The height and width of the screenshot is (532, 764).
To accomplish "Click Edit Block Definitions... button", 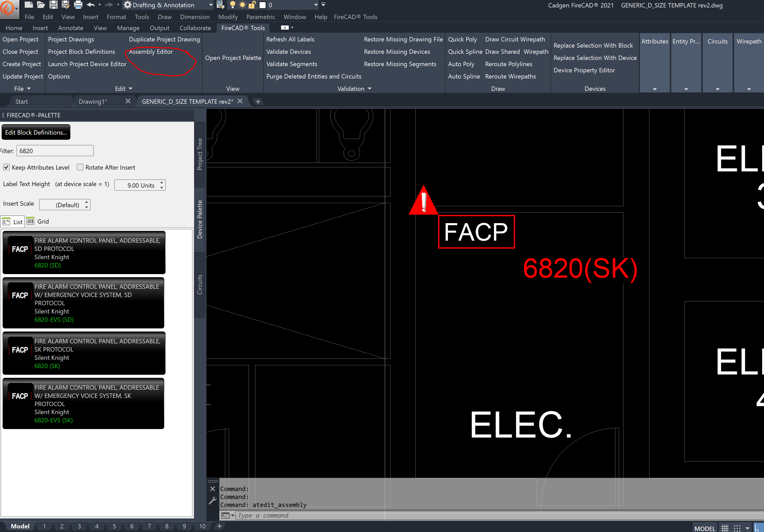I will (x=36, y=132).
